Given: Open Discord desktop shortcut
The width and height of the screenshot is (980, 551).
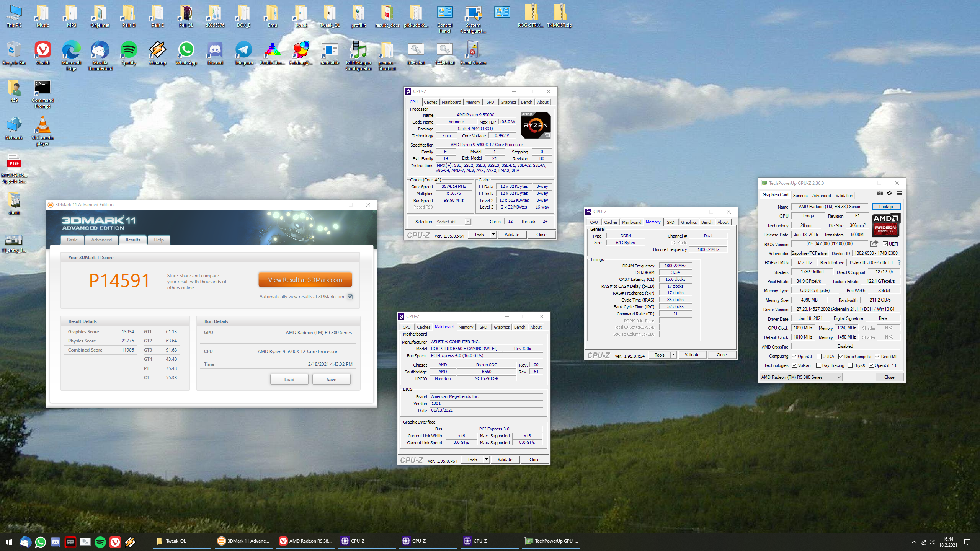Looking at the screenshot, I should [215, 53].
